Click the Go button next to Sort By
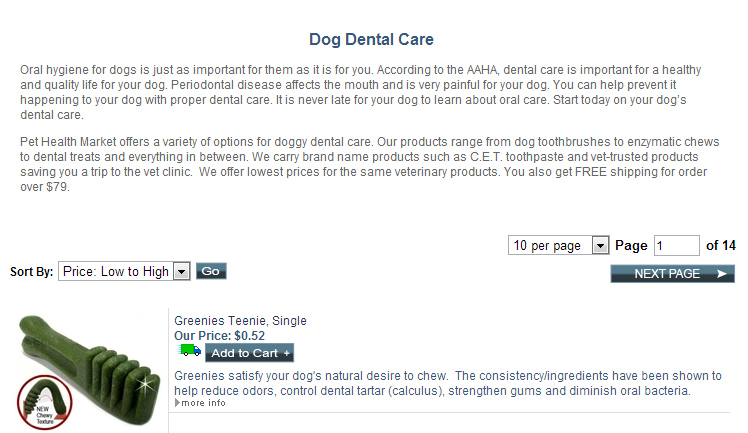This screenshot has width=748, height=433. point(211,271)
